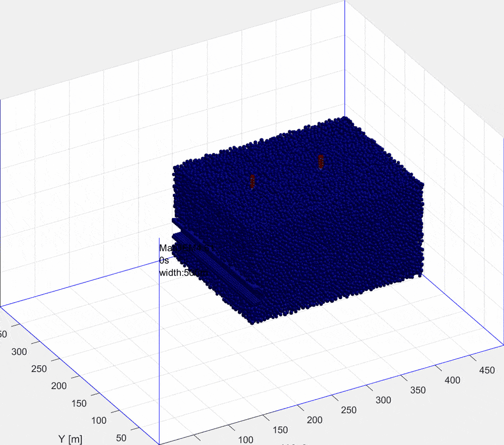Click X-axis tick label 100

[244, 440]
